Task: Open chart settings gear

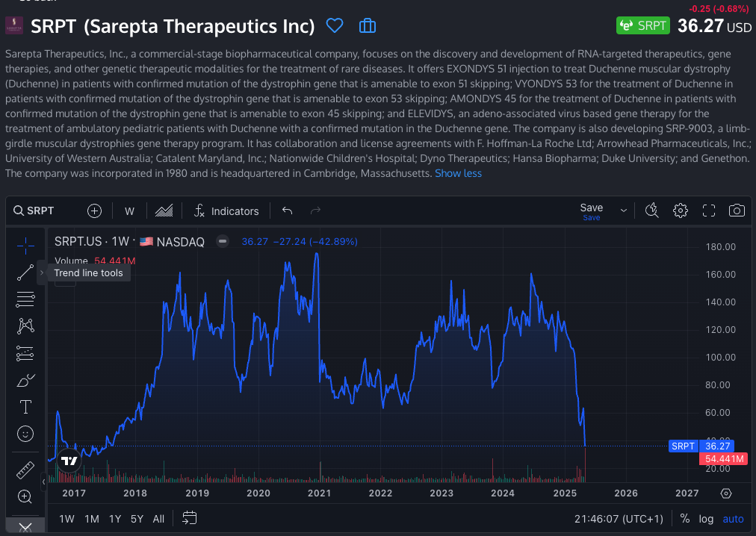Action: point(680,211)
